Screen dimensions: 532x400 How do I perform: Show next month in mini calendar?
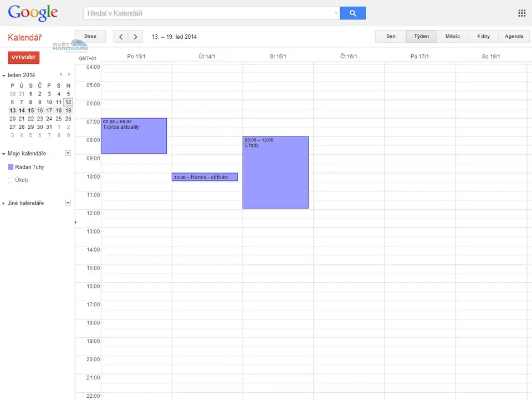69,74
